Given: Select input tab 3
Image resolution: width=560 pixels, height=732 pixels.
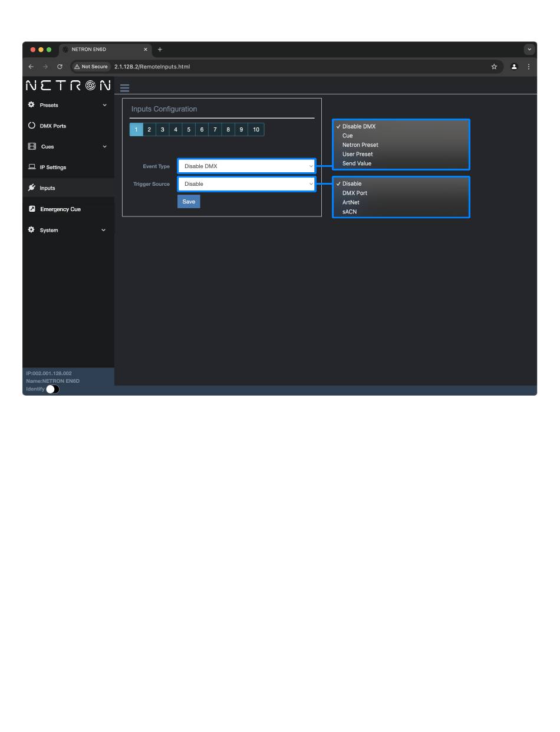Looking at the screenshot, I should [162, 130].
